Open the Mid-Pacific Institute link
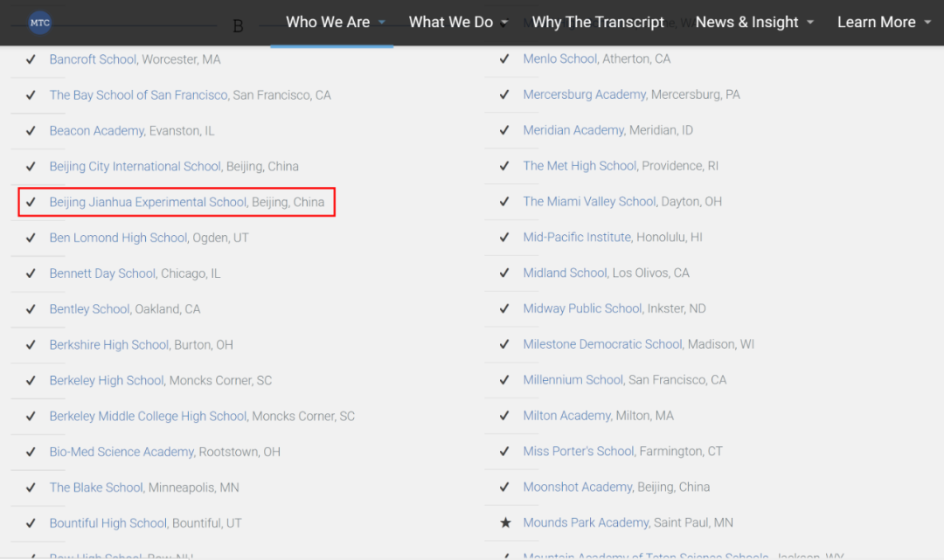Viewport: 944px width, 560px height. (x=576, y=237)
